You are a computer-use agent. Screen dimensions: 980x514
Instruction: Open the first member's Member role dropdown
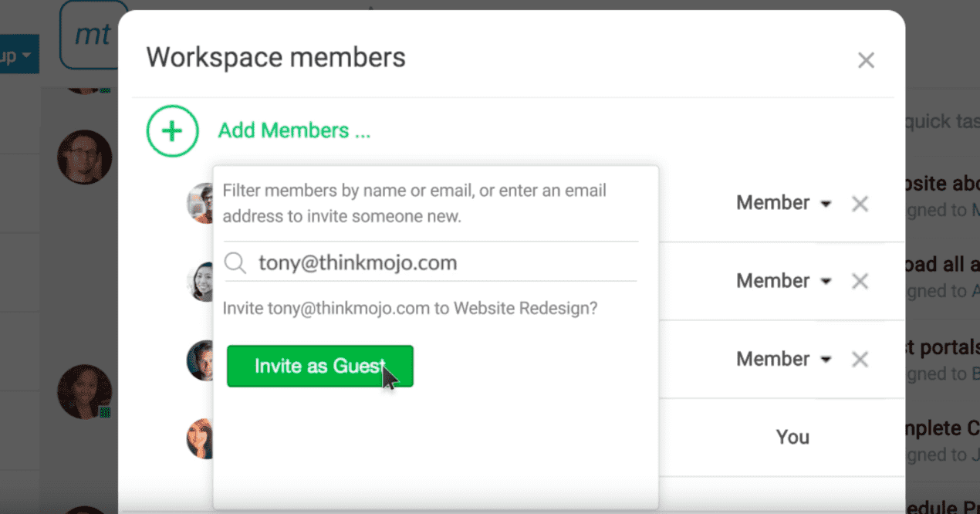coord(783,203)
